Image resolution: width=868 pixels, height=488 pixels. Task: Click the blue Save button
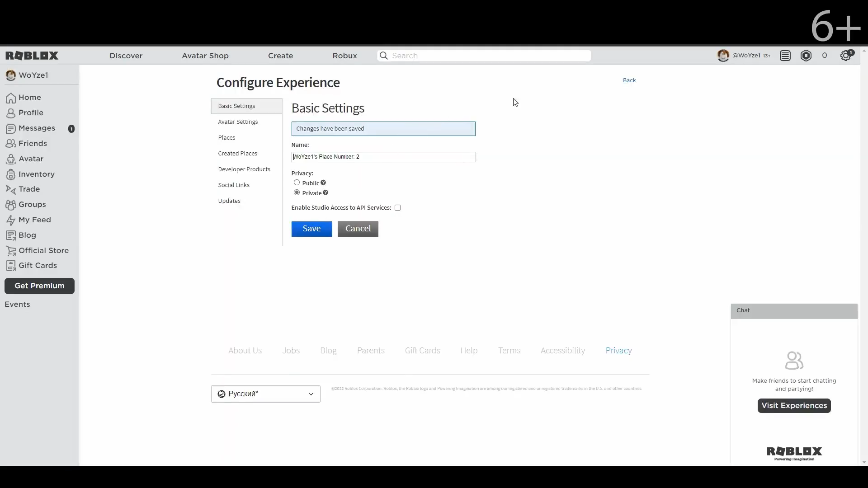(x=311, y=229)
